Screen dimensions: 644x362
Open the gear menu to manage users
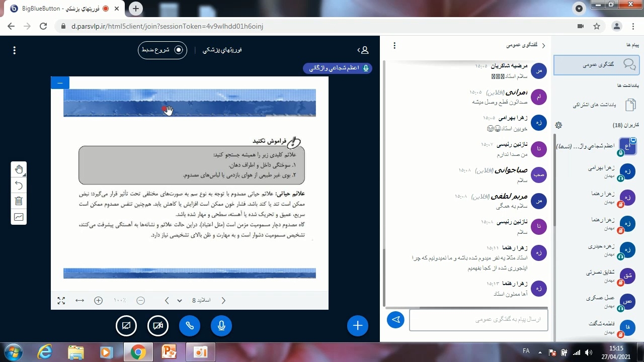click(x=558, y=125)
